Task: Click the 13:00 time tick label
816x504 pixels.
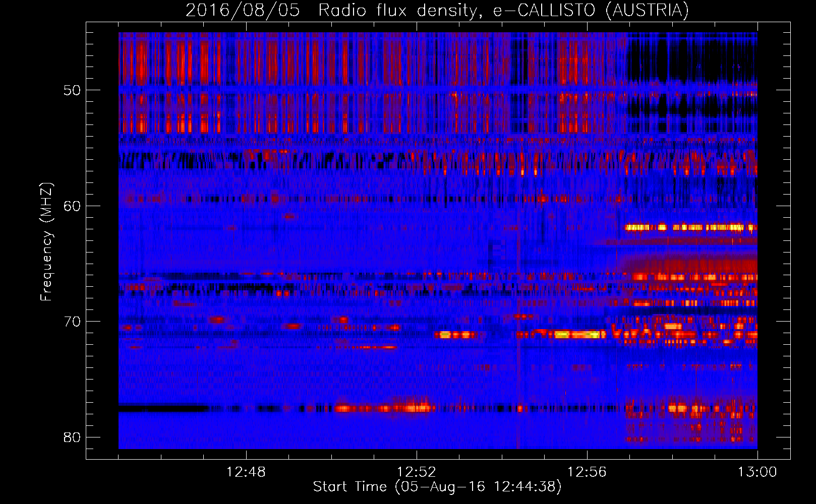Action: [757, 472]
